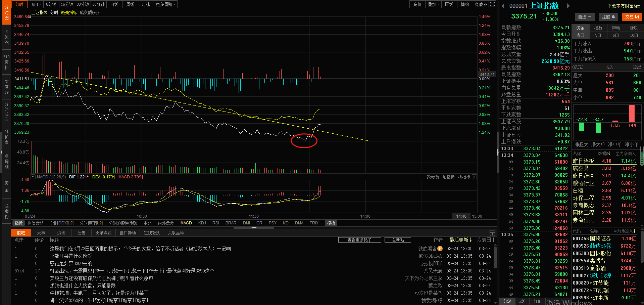Click the orange 交易 button

coord(632,17)
